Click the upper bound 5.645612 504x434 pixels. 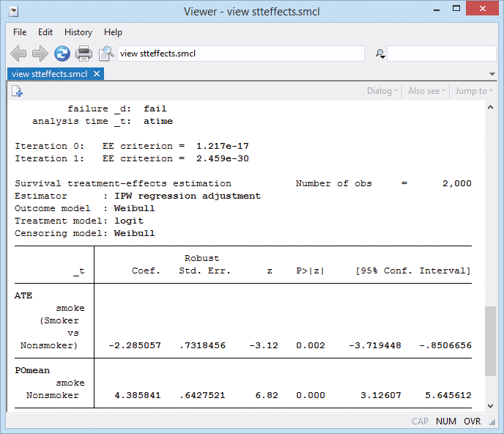448,395
